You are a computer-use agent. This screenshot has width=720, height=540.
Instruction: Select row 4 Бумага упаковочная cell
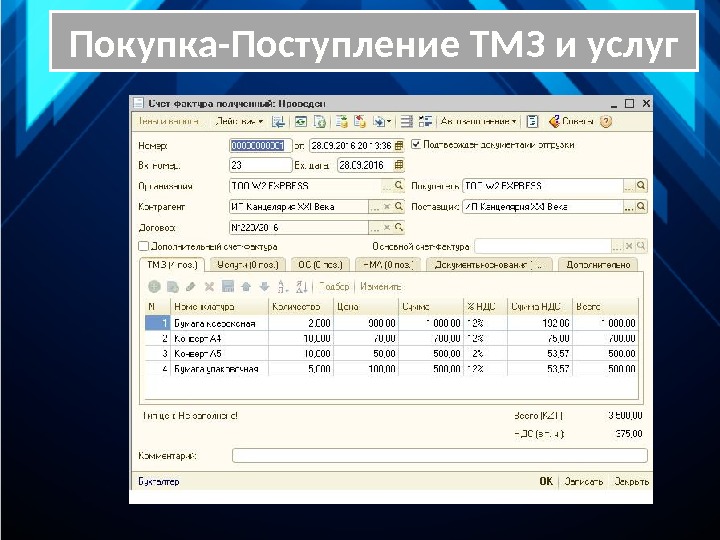pyautogui.click(x=219, y=369)
